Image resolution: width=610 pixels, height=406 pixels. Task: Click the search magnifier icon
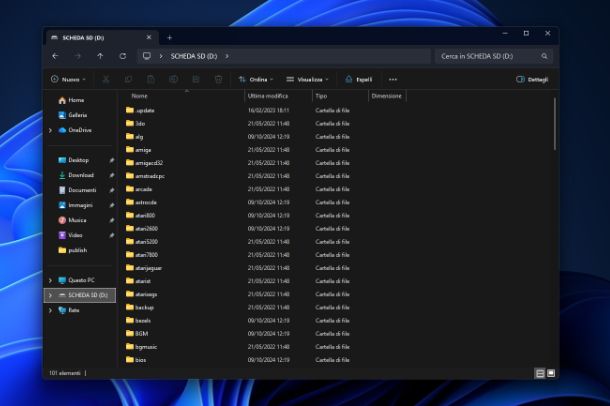point(545,57)
